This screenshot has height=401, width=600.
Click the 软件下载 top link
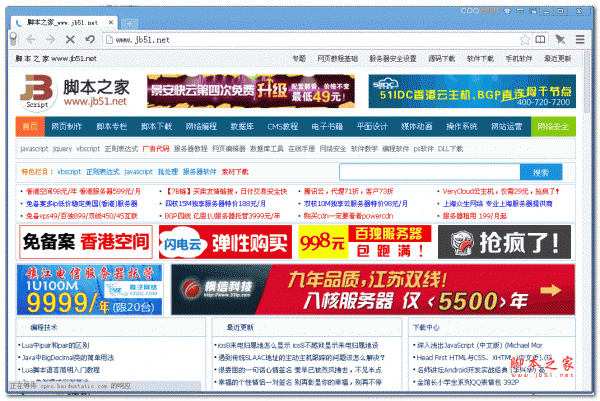(480, 59)
